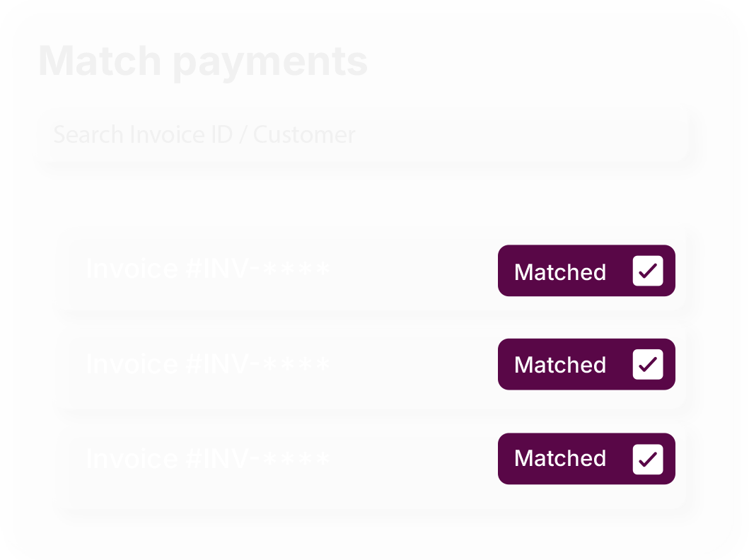Click the checkmark icon in the bottom Matched badge

point(648,459)
